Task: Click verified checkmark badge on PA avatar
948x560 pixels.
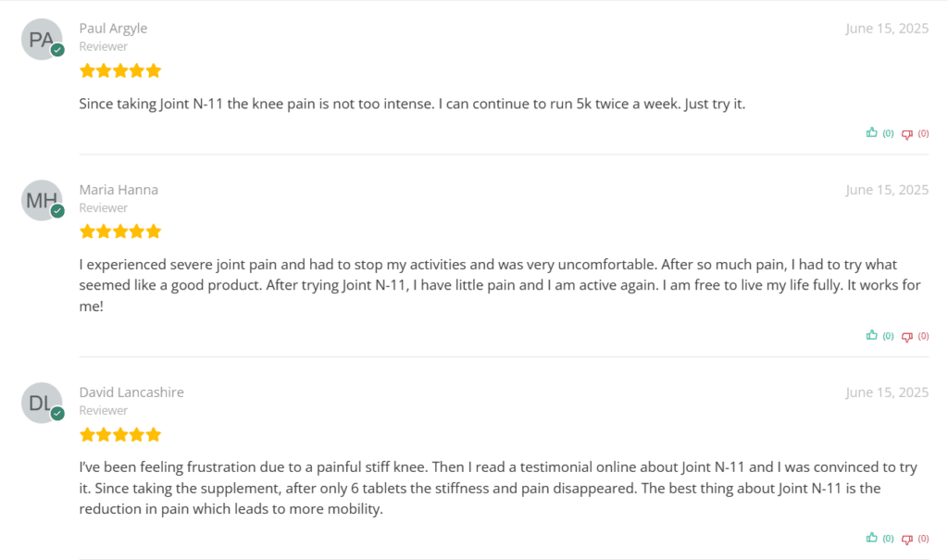Action: (x=57, y=50)
